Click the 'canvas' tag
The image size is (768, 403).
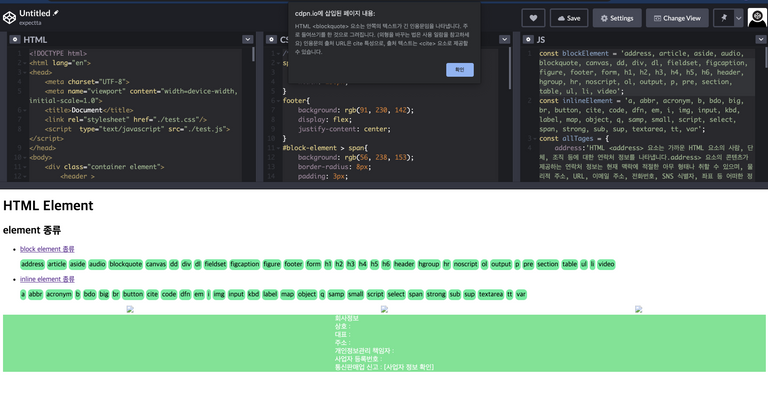pyautogui.click(x=156, y=264)
